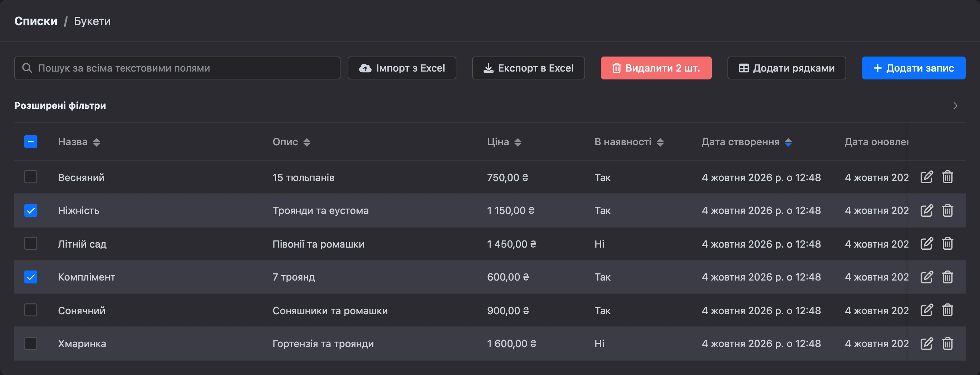The image size is (980, 375).
Task: Expand Розширені фільтри with the chevron
Action: pyautogui.click(x=955, y=106)
